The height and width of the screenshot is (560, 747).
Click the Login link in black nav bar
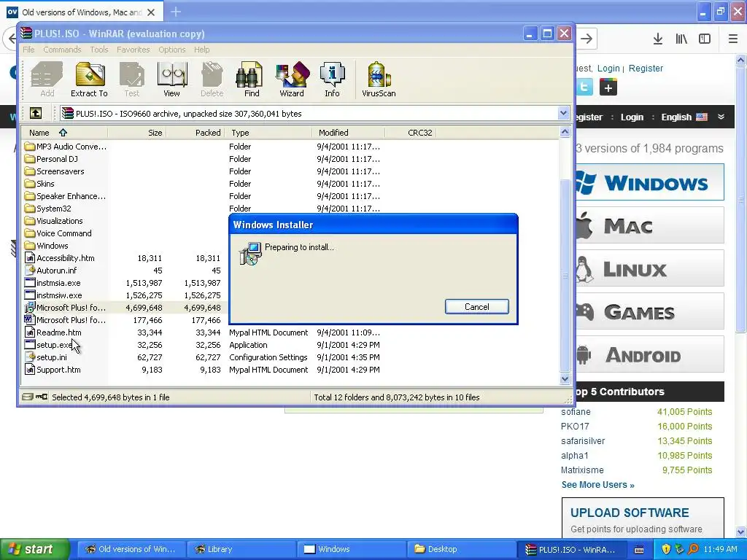[632, 117]
